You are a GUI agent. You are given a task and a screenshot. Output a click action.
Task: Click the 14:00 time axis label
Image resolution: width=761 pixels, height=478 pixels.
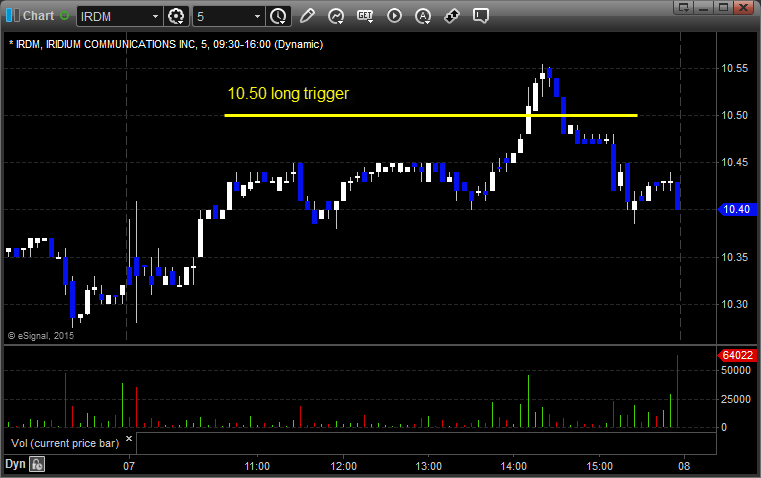click(513, 466)
